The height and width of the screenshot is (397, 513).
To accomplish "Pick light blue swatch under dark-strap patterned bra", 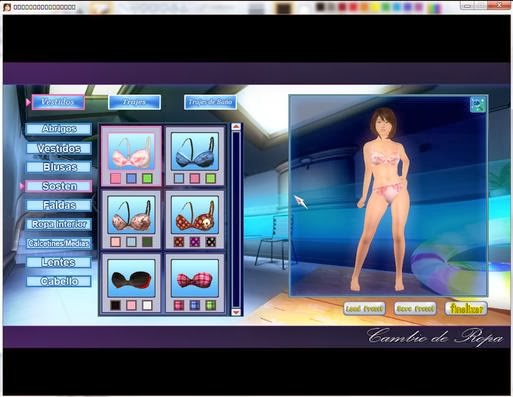I will tap(131, 242).
